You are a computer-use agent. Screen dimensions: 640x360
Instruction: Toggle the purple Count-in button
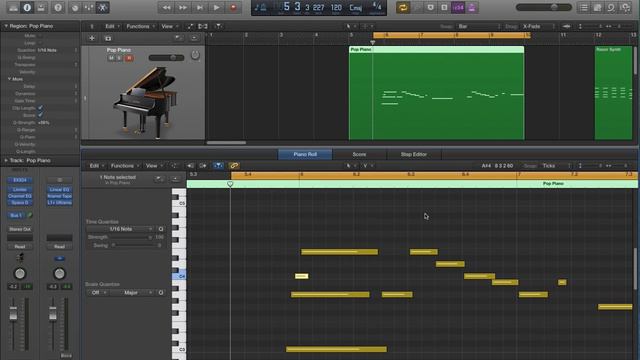[x=458, y=7]
